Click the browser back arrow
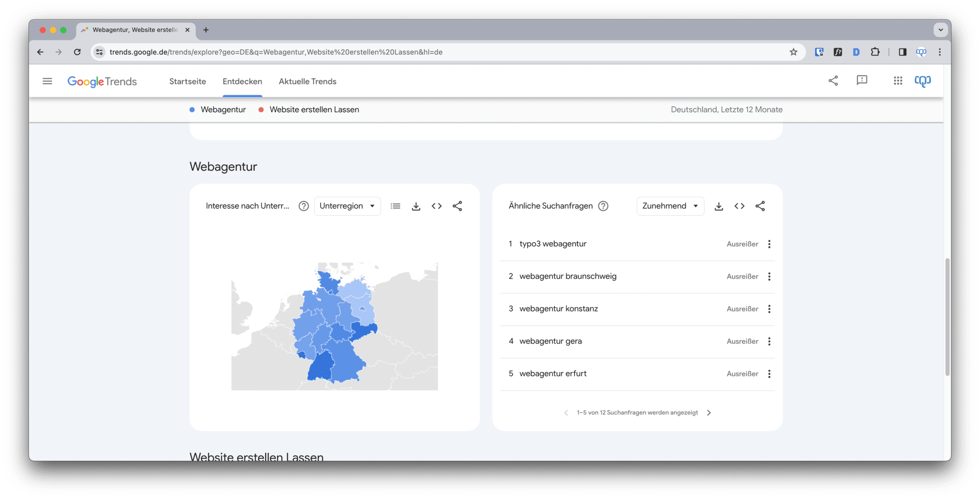 click(x=40, y=52)
